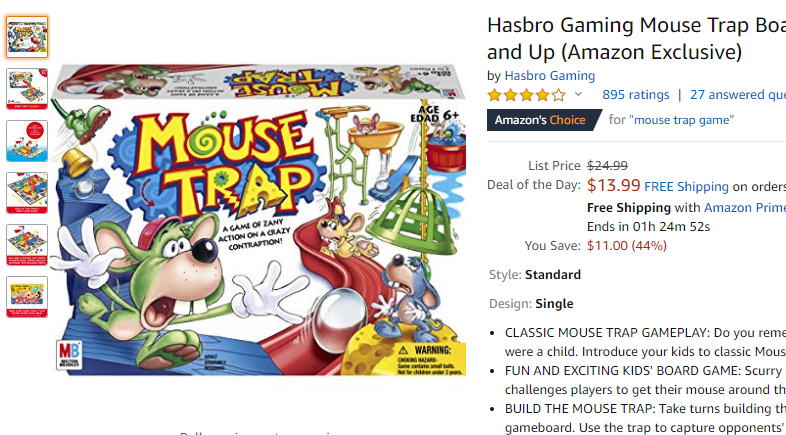Image resolution: width=786 pixels, height=435 pixels.
Task: Click the star rating icons
Action: [526, 95]
